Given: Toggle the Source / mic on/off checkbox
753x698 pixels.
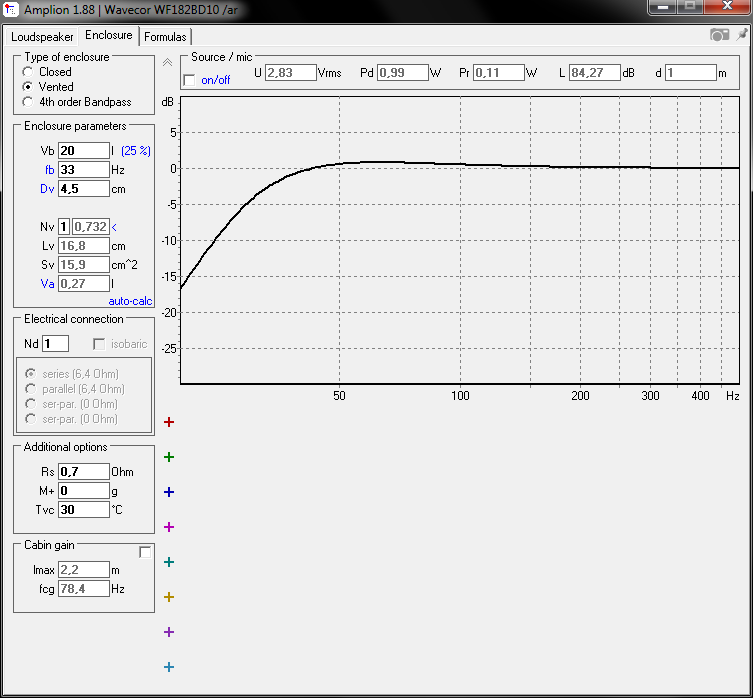Looking at the screenshot, I should 190,80.
